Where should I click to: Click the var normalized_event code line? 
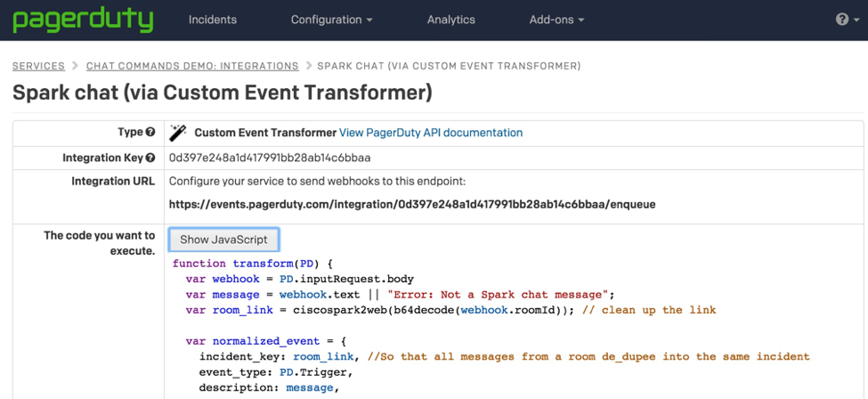click(x=266, y=340)
